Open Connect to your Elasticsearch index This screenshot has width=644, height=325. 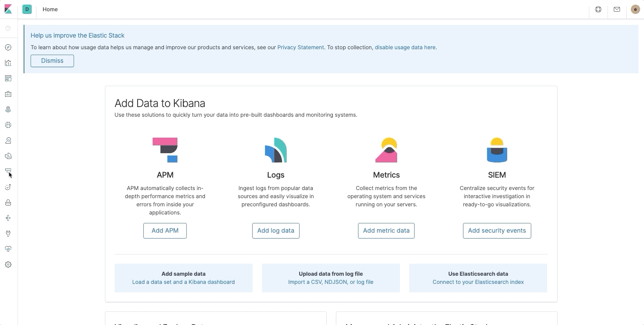[x=478, y=282]
